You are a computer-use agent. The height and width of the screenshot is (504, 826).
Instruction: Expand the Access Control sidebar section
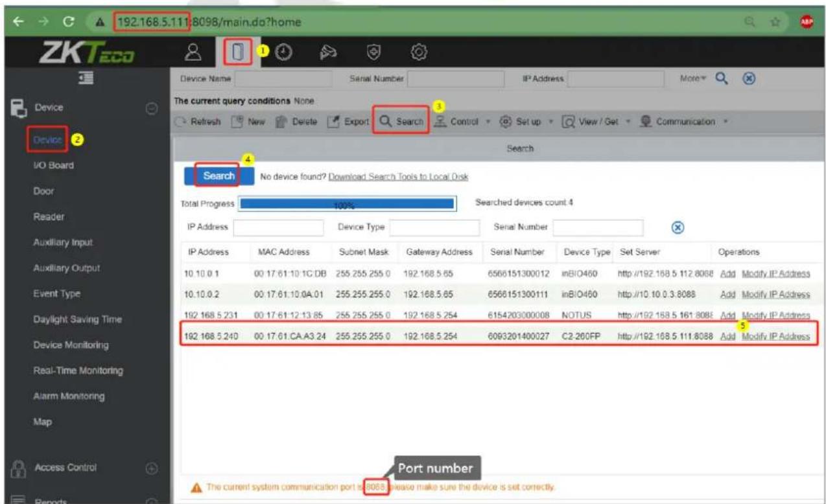point(150,468)
